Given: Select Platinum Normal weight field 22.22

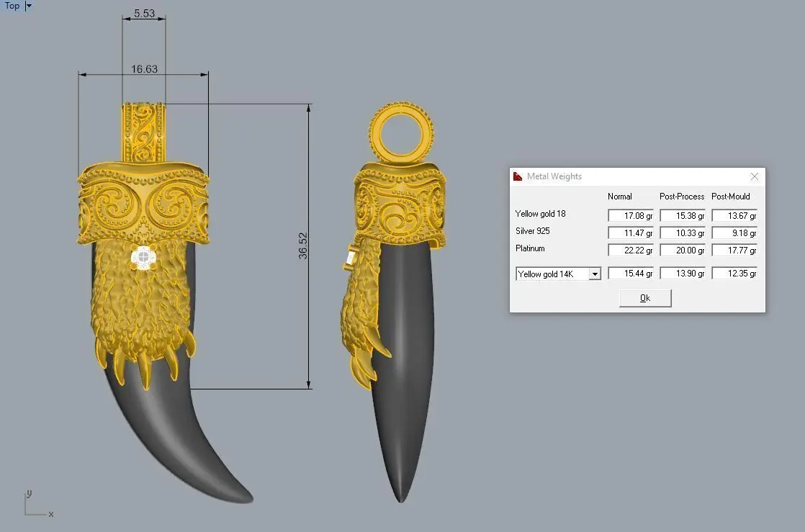Looking at the screenshot, I should click(x=631, y=250).
